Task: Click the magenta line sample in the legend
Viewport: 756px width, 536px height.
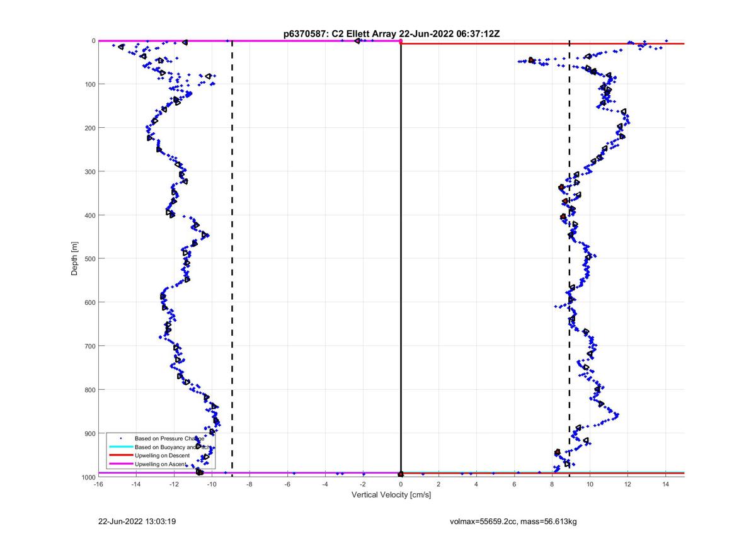Action: [x=120, y=464]
